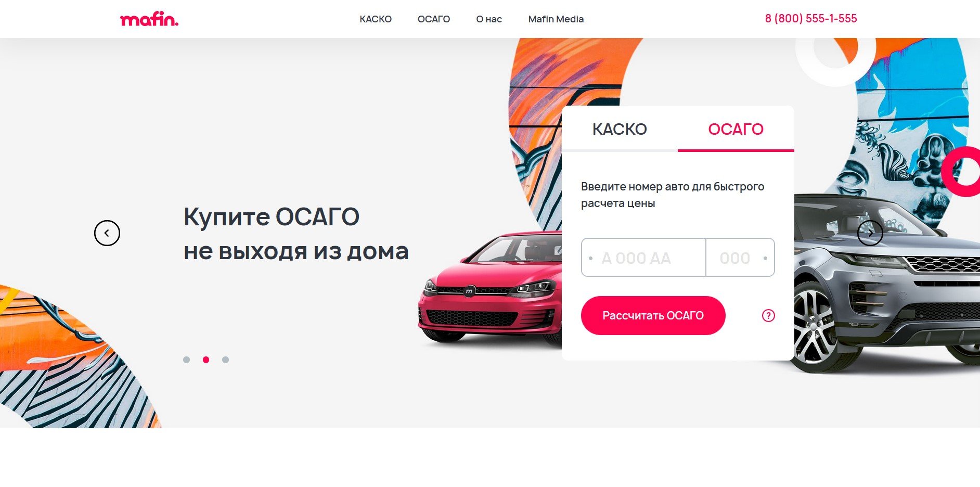Focus the A 000 AA plate field

point(643,258)
